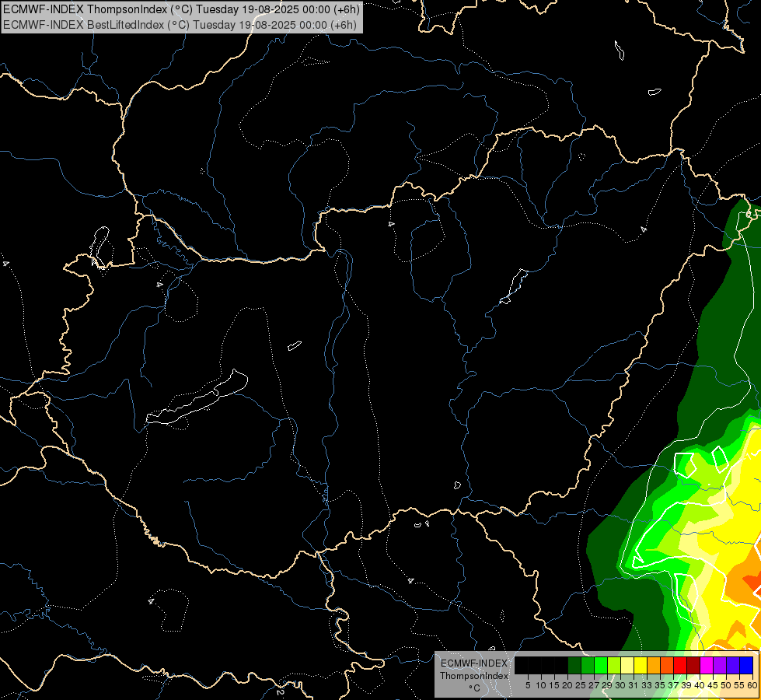
Task: Click the legend tick value "29"
Action: tap(607, 685)
